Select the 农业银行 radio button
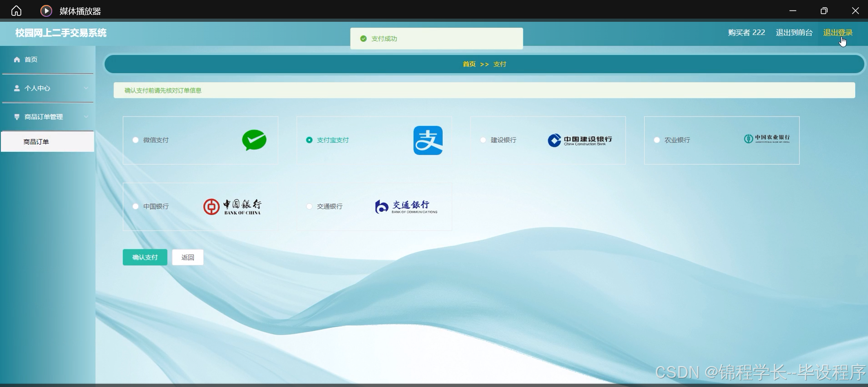This screenshot has height=387, width=868. [x=657, y=140]
